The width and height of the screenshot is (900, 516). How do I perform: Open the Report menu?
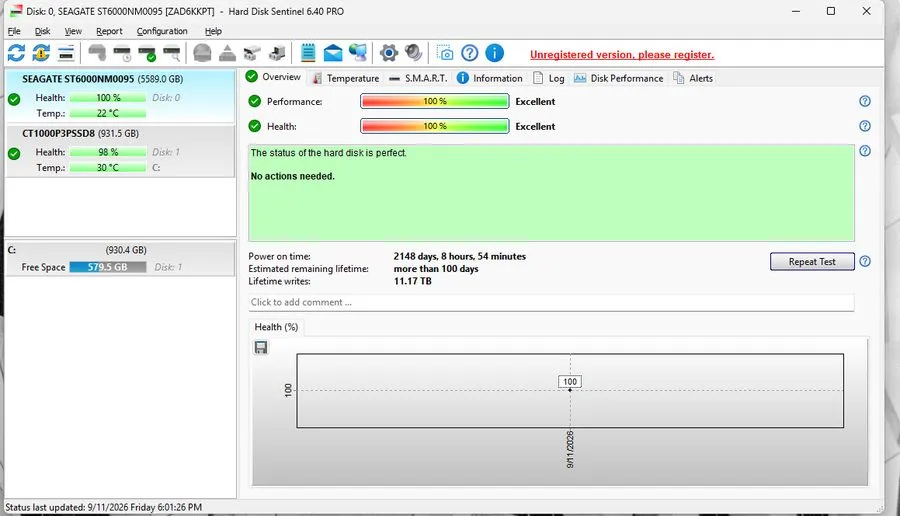point(109,31)
